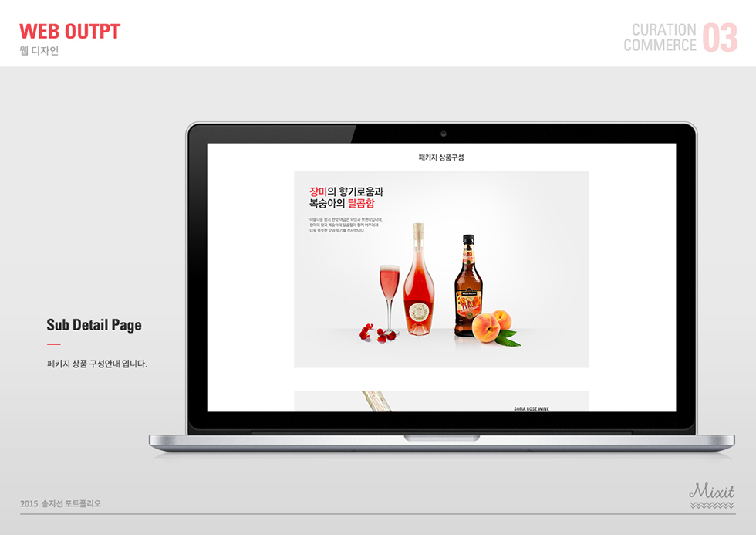The width and height of the screenshot is (756, 535).
Task: Click the 웹 디자인 subtitle
Action: [x=39, y=52]
